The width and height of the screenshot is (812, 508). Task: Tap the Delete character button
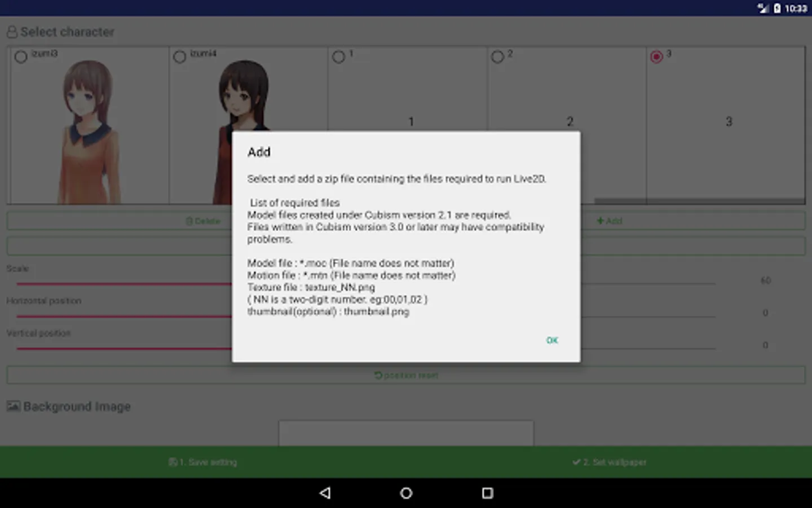203,221
